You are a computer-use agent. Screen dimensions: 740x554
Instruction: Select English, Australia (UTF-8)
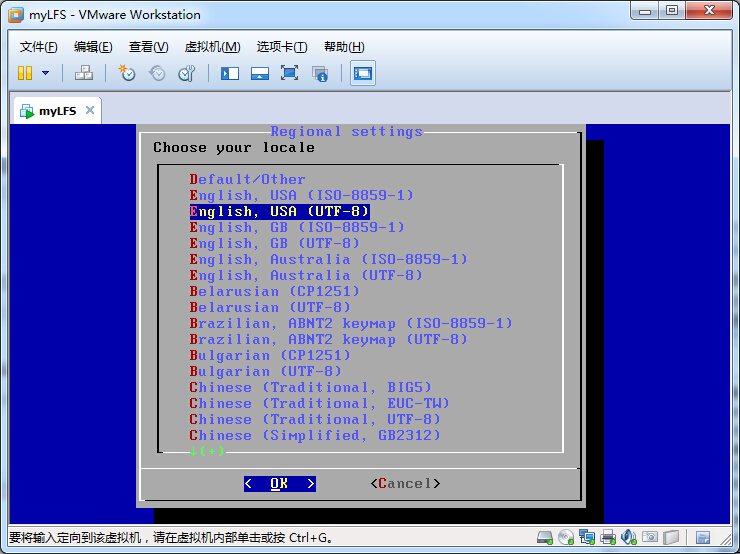click(306, 276)
